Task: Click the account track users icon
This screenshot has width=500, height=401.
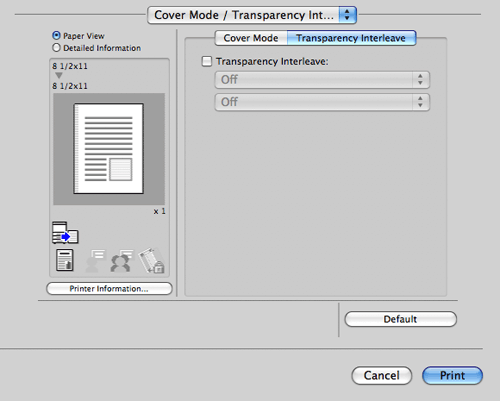Action: coord(122,261)
